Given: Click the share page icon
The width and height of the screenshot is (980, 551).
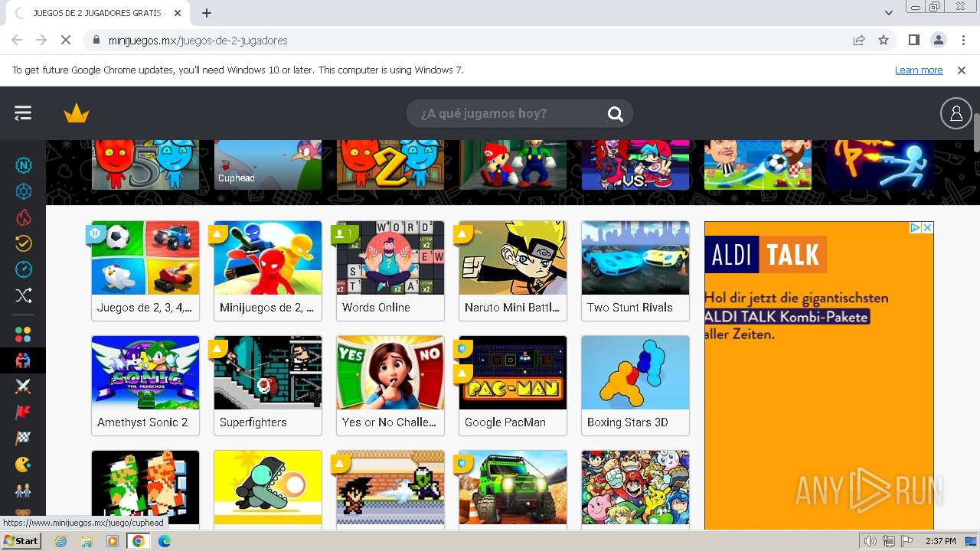Looking at the screenshot, I should [x=859, y=40].
